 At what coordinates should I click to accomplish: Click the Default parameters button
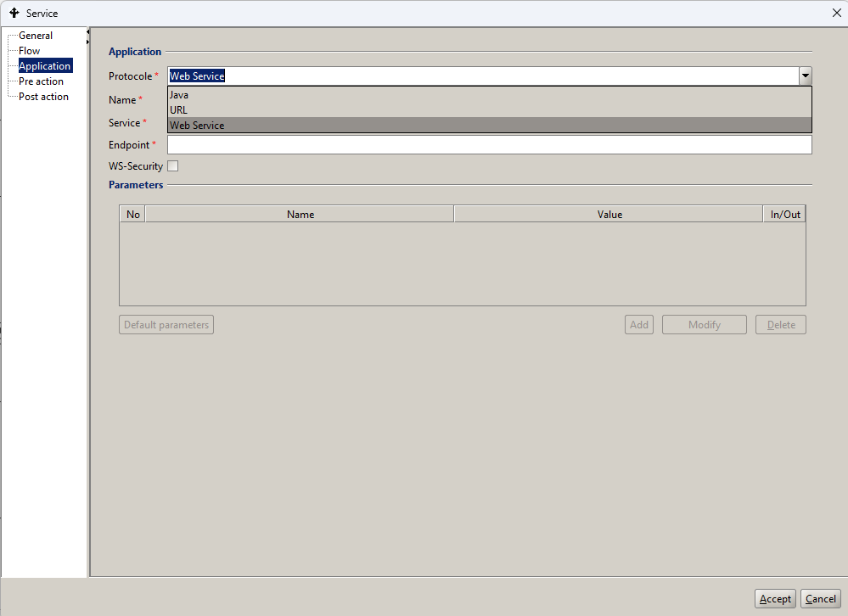[166, 325]
